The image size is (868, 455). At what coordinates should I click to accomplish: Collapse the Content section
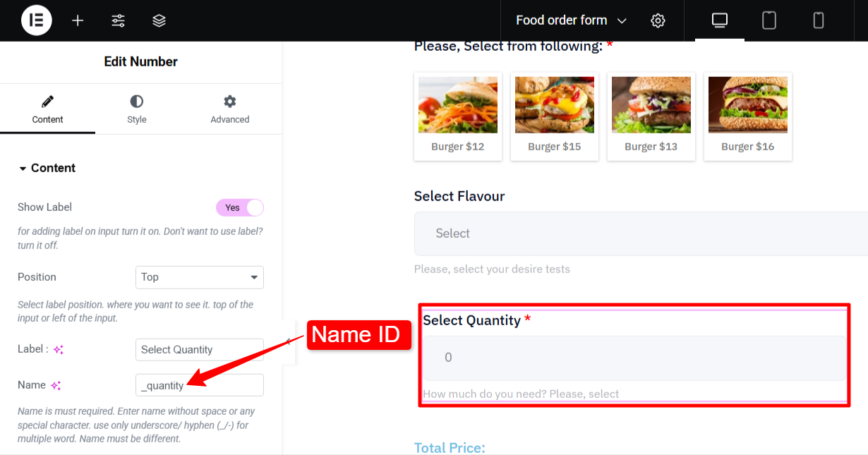pyautogui.click(x=47, y=168)
